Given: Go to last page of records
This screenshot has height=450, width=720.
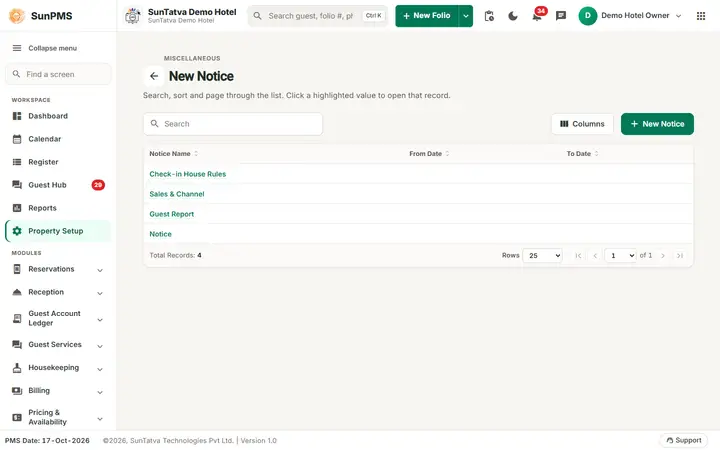Looking at the screenshot, I should pos(680,256).
